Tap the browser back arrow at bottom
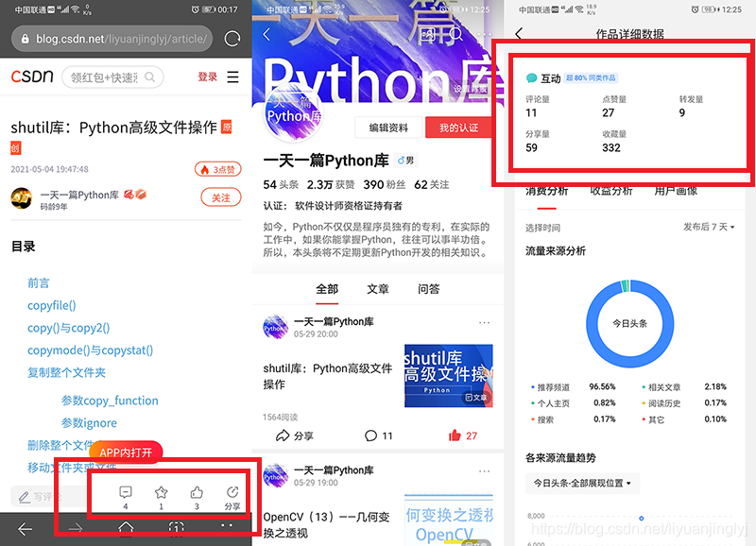The width and height of the screenshot is (756, 546). [x=26, y=529]
